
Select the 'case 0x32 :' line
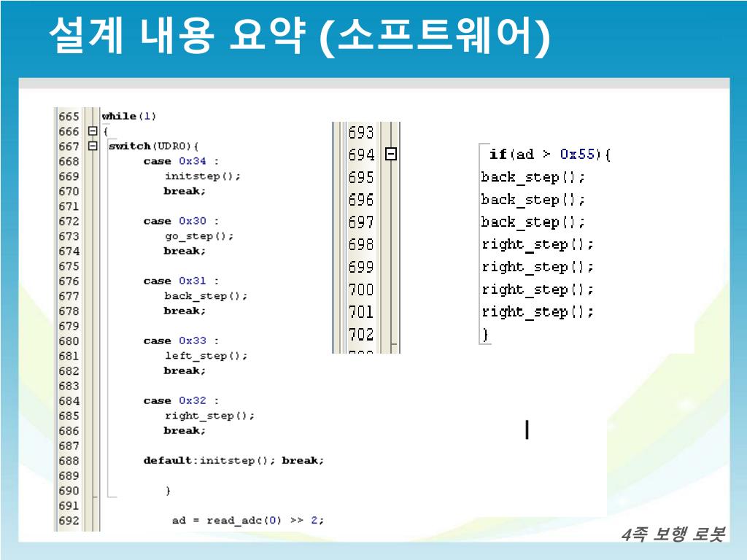click(181, 400)
